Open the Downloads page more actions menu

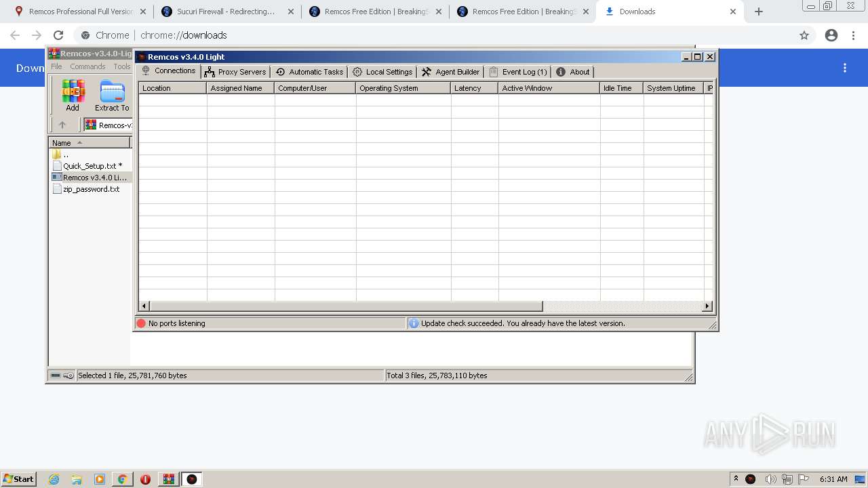pos(845,68)
